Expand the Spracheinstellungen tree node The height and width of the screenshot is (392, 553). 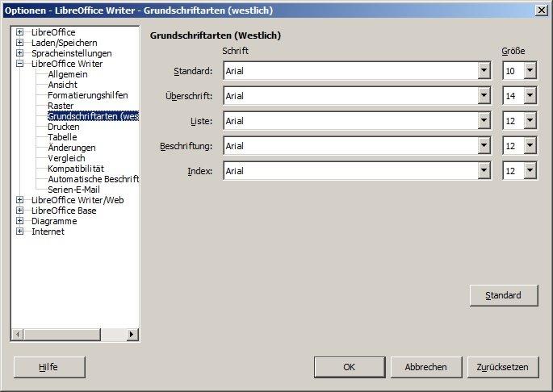coord(19,53)
